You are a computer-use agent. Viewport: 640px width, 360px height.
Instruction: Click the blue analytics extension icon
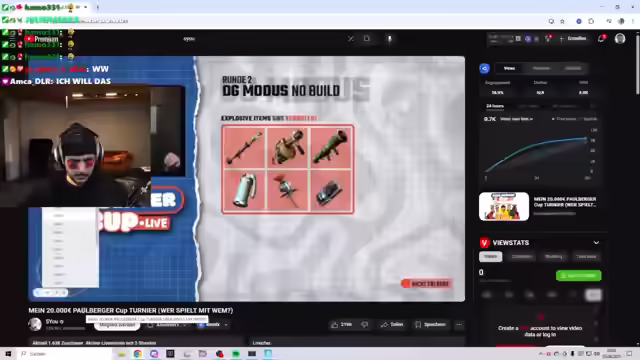(x=484, y=68)
